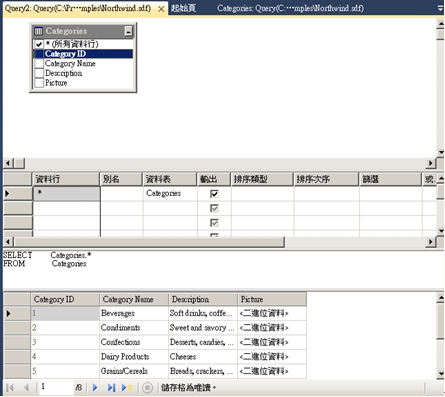Check the Description column checkbox

(x=39, y=73)
